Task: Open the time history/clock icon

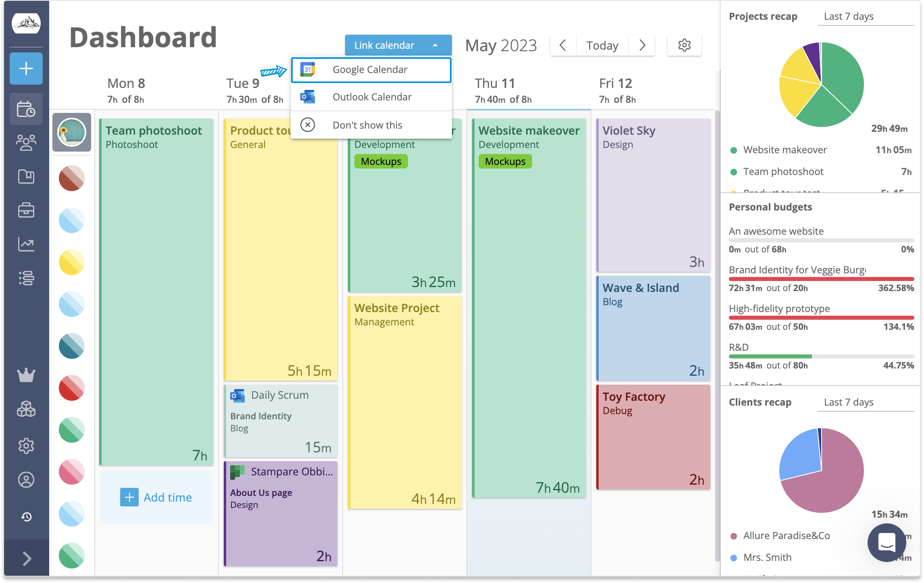Action: click(26, 516)
